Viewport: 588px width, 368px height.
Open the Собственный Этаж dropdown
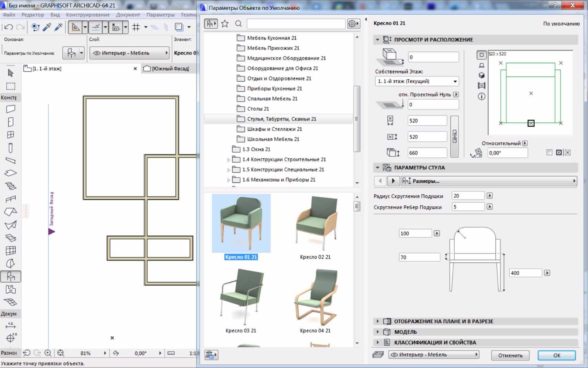417,81
